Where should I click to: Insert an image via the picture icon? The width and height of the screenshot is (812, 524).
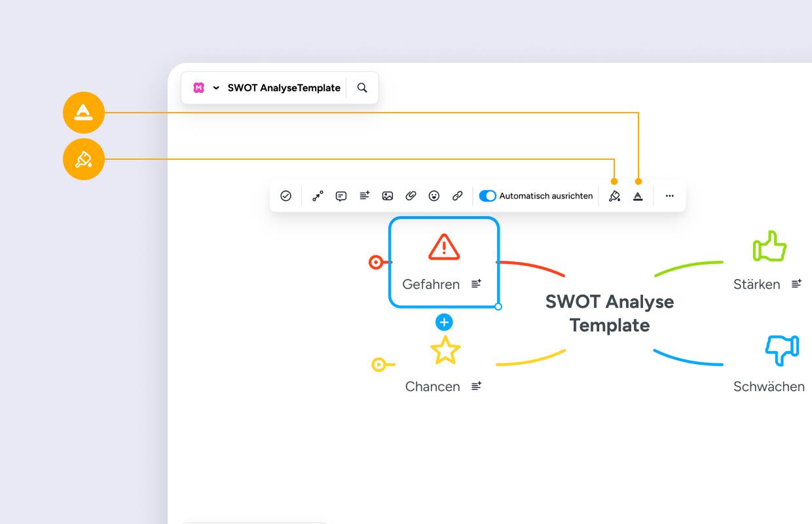388,196
